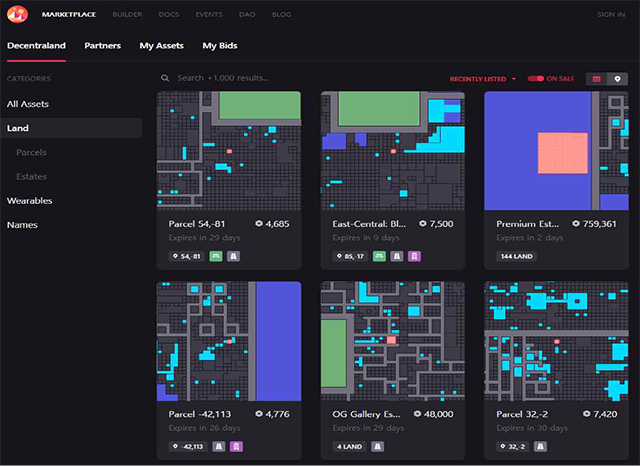Click MANA icon beside price 4,776

click(x=259, y=414)
